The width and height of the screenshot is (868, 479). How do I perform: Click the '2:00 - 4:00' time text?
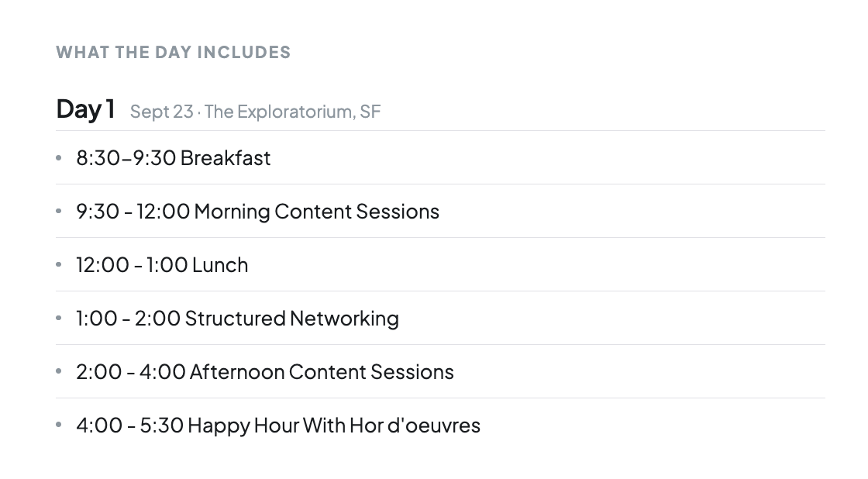tap(131, 371)
